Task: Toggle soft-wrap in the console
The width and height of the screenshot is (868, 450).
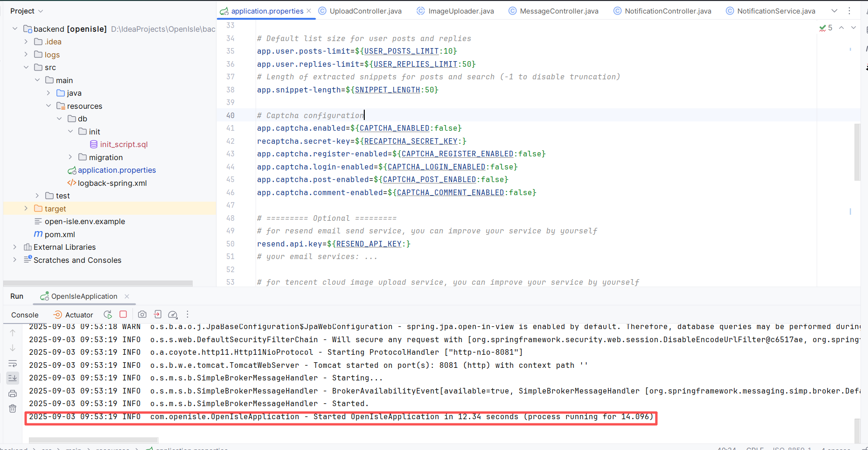Action: click(13, 363)
